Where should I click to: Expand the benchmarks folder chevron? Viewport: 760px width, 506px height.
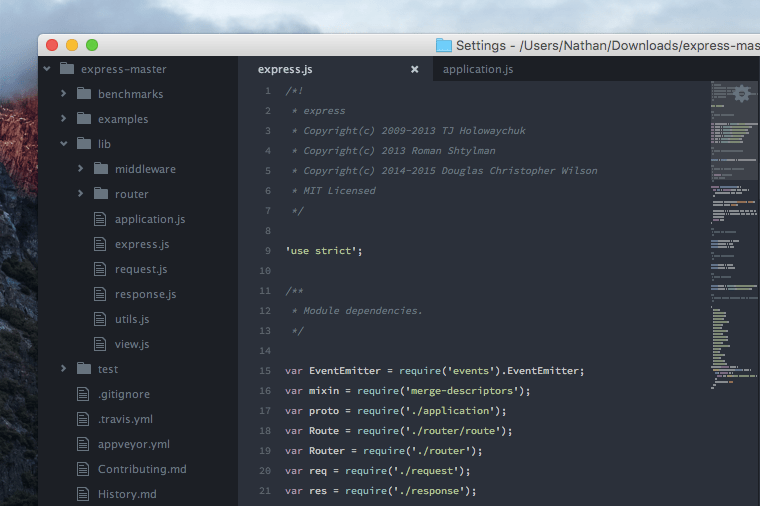pos(63,93)
